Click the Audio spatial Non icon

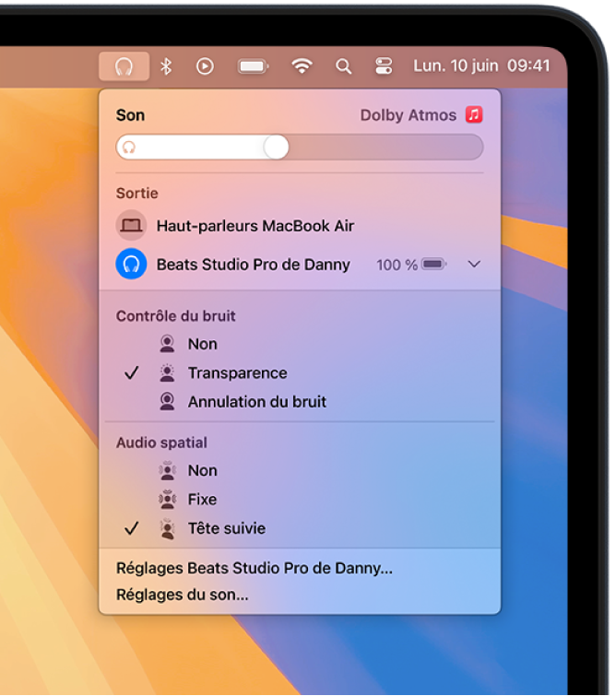(x=168, y=470)
